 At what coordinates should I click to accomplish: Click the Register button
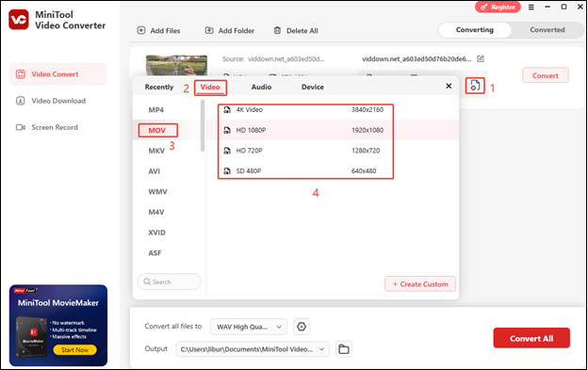[x=498, y=8]
